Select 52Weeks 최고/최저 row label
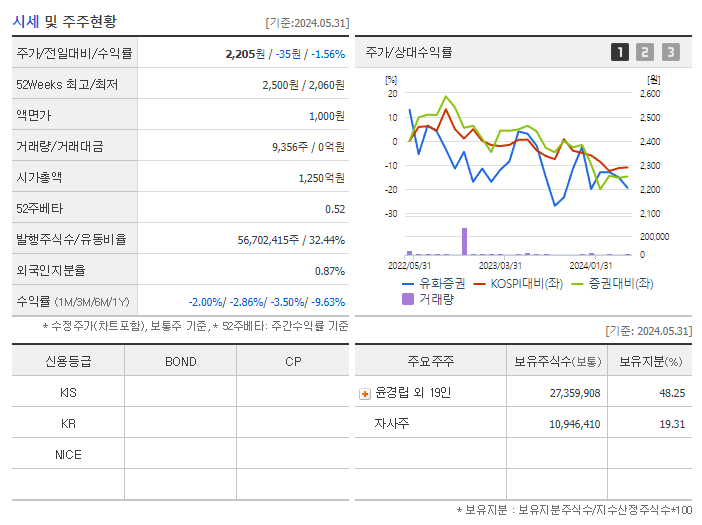702x525 pixels. (67, 85)
